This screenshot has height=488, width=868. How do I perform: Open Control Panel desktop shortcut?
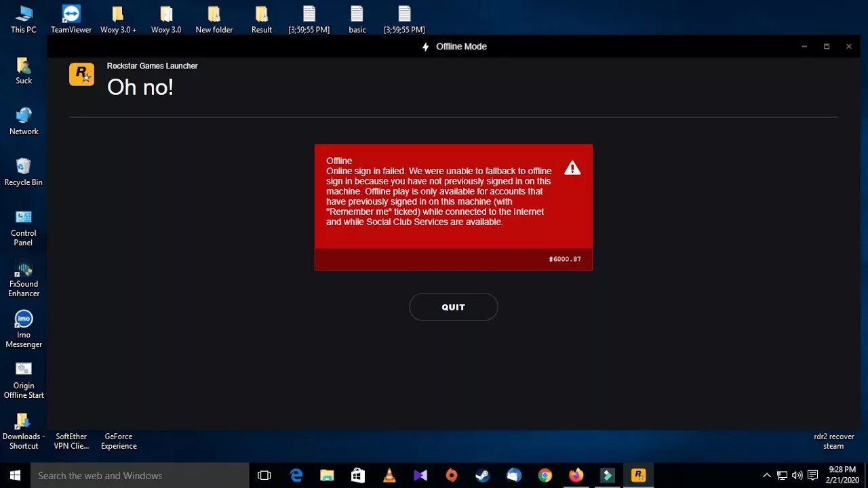click(x=24, y=228)
